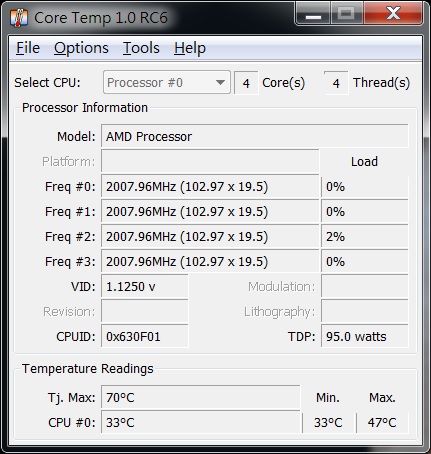Screen dimensions: 431x454
Task: Click the Tj. Max 70°C field
Action: (201, 397)
